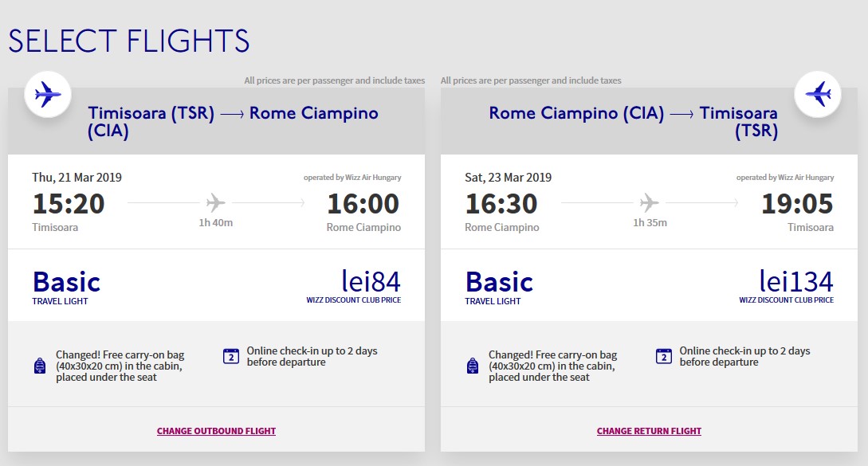The width and height of the screenshot is (868, 466).
Task: Open Change Return Flight link
Action: (649, 431)
